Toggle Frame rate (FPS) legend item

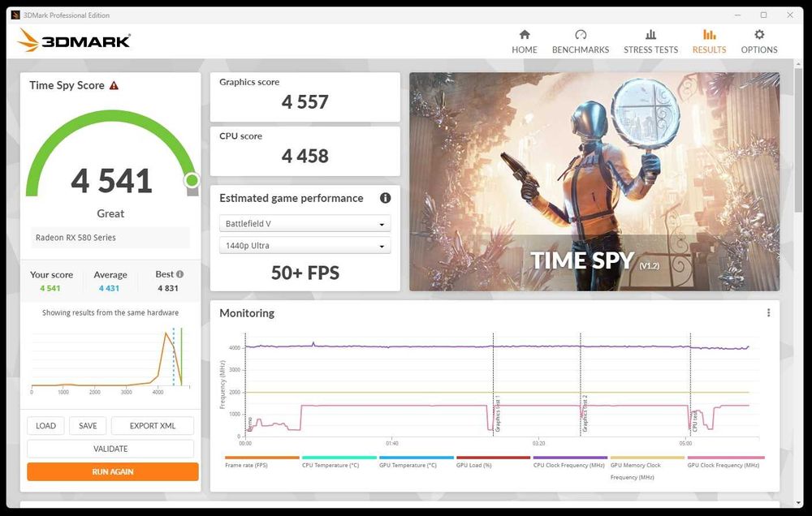[262, 462]
